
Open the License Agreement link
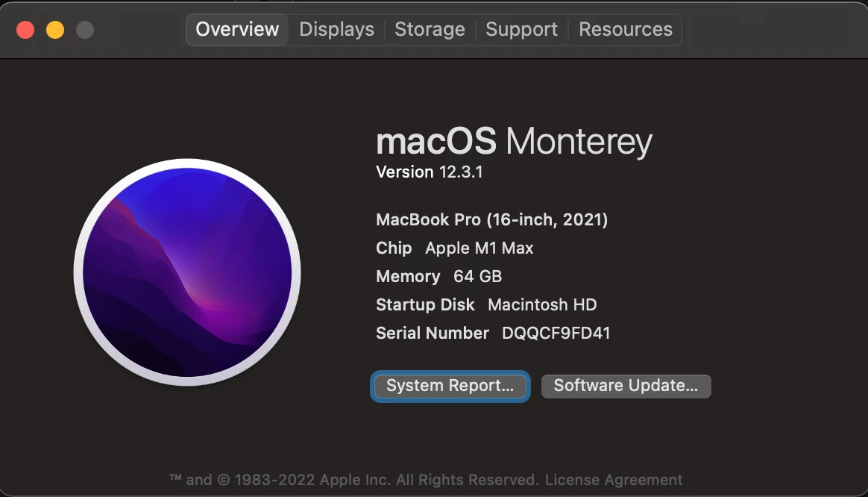[x=614, y=480]
